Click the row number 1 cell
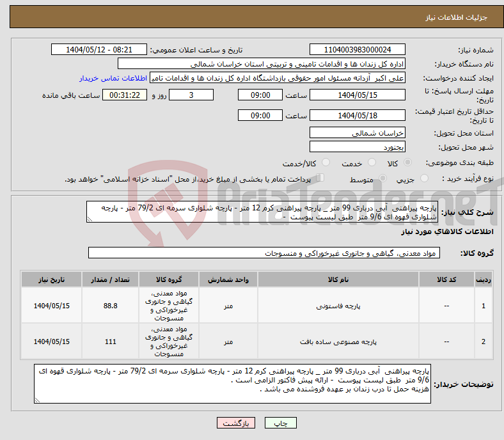Screen dimensions: 504x440 point(483,306)
